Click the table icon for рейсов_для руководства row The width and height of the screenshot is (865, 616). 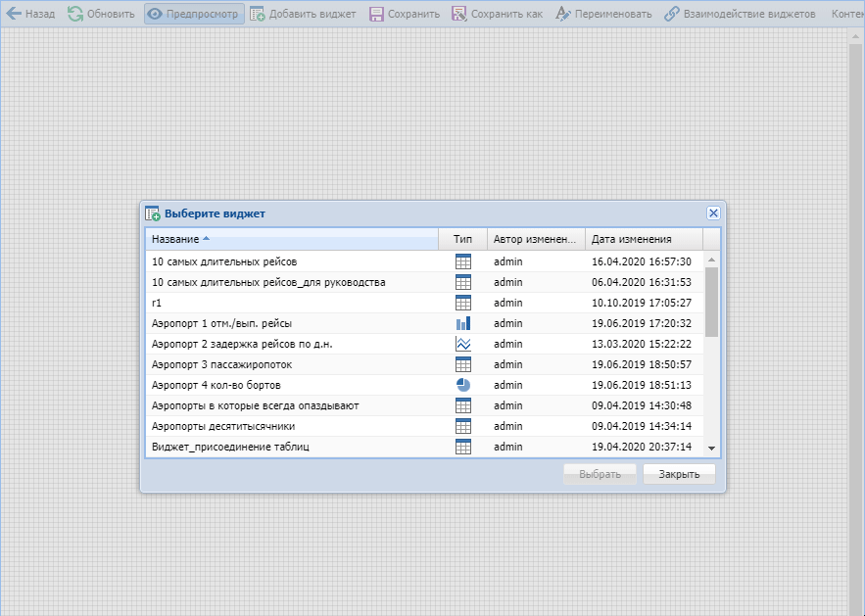462,282
